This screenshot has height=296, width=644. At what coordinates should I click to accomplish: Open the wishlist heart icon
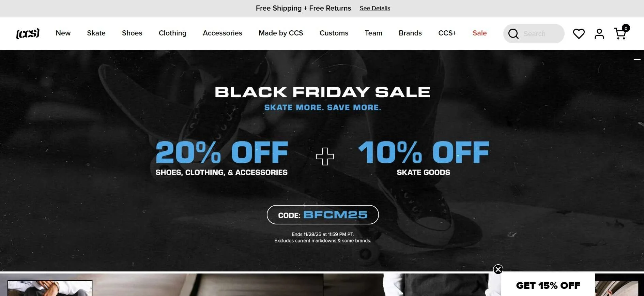(579, 34)
